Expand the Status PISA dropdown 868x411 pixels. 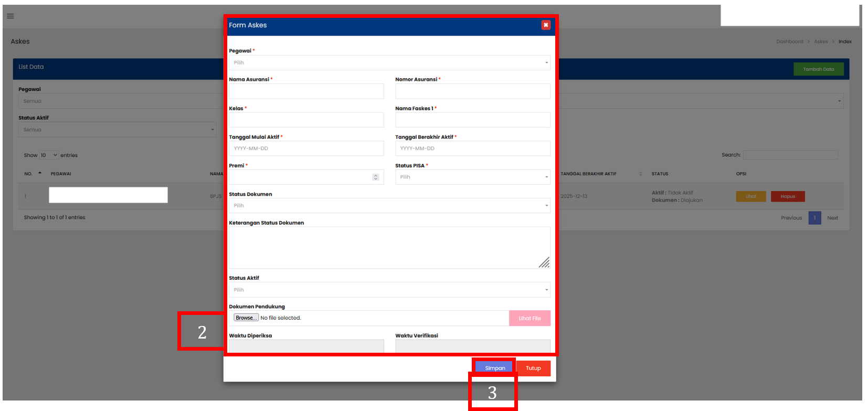coord(472,177)
